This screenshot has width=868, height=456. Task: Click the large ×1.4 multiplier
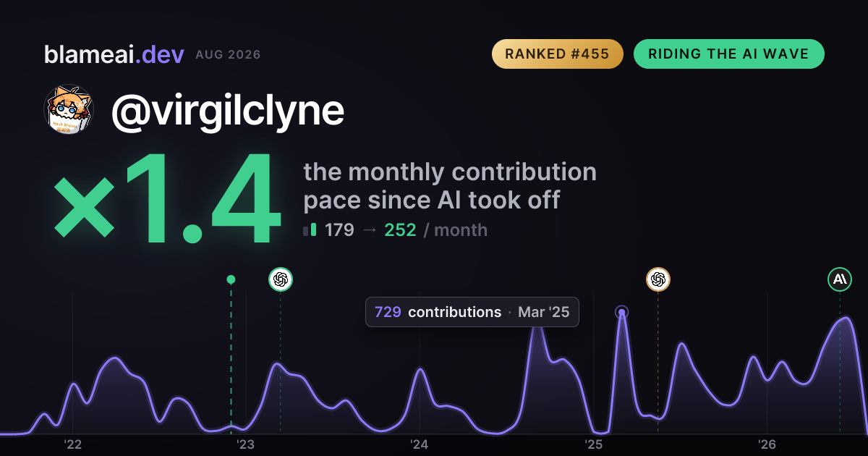click(166, 200)
